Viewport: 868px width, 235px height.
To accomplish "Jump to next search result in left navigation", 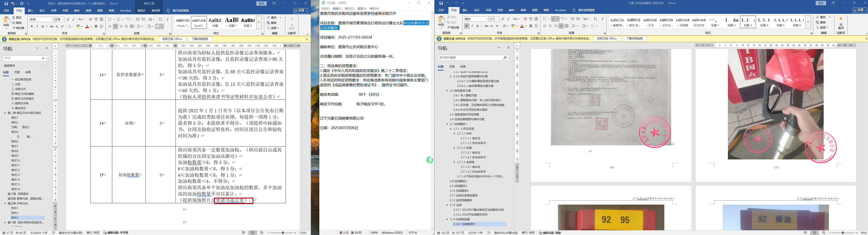I will coord(46,65).
